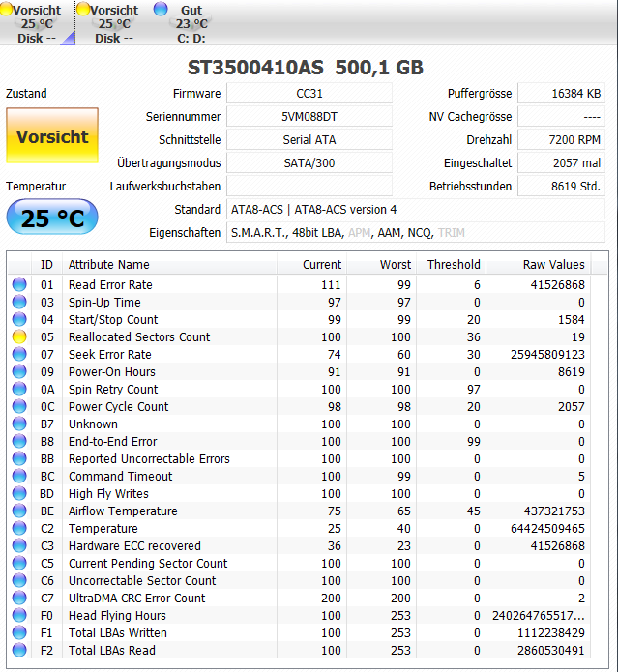The width and height of the screenshot is (618, 672).
Task: Click the Eigenschaften features field
Action: (415, 232)
